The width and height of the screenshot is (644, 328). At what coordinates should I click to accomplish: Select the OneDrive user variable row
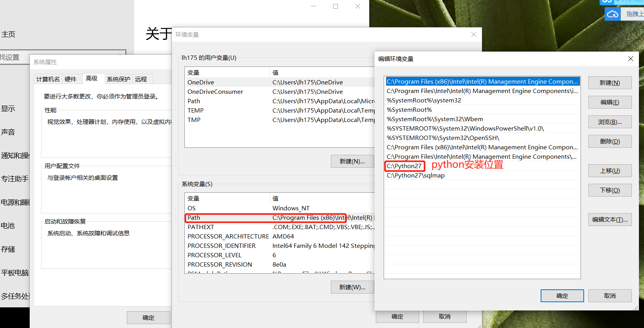click(280, 82)
